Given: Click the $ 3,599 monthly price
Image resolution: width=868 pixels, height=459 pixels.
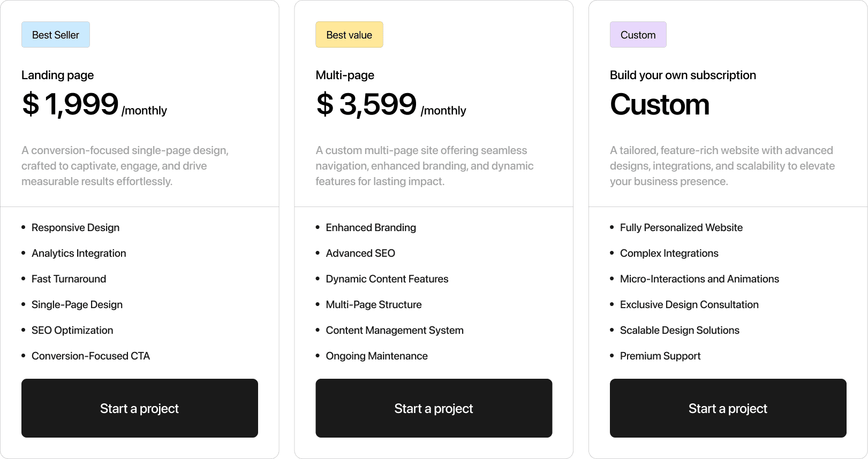Looking at the screenshot, I should 391,104.
